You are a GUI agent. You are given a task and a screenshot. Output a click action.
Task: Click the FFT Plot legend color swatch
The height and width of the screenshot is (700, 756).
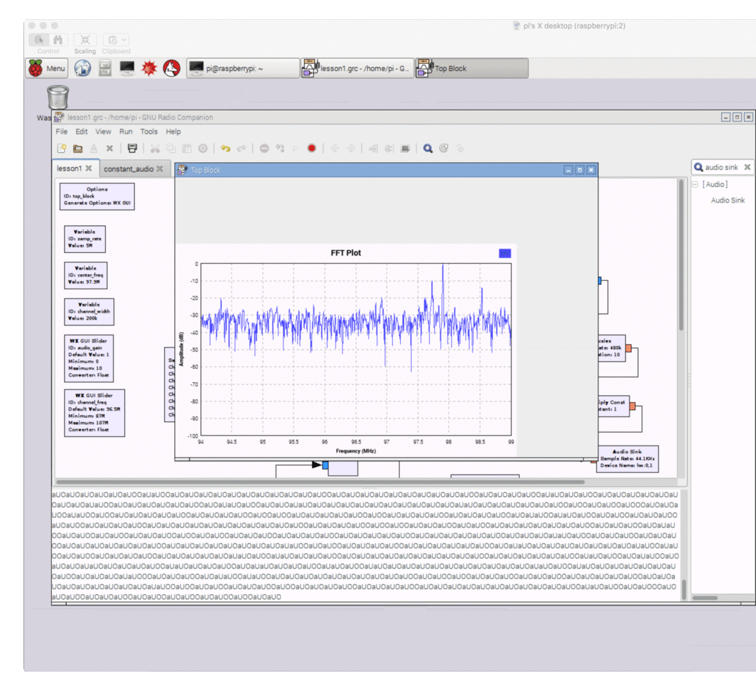tap(504, 253)
